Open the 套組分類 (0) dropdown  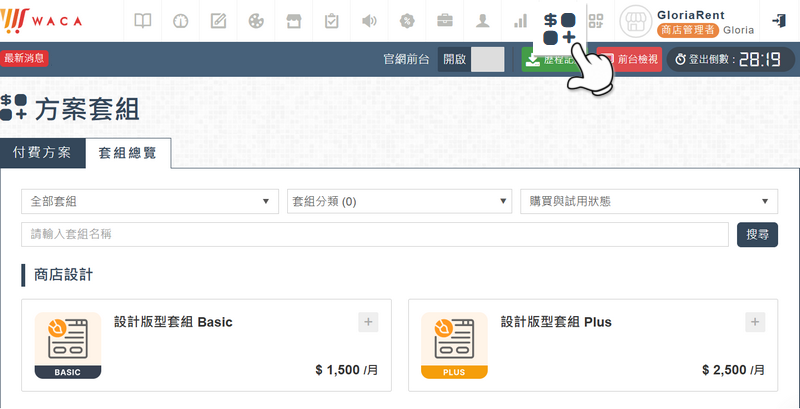click(x=399, y=201)
